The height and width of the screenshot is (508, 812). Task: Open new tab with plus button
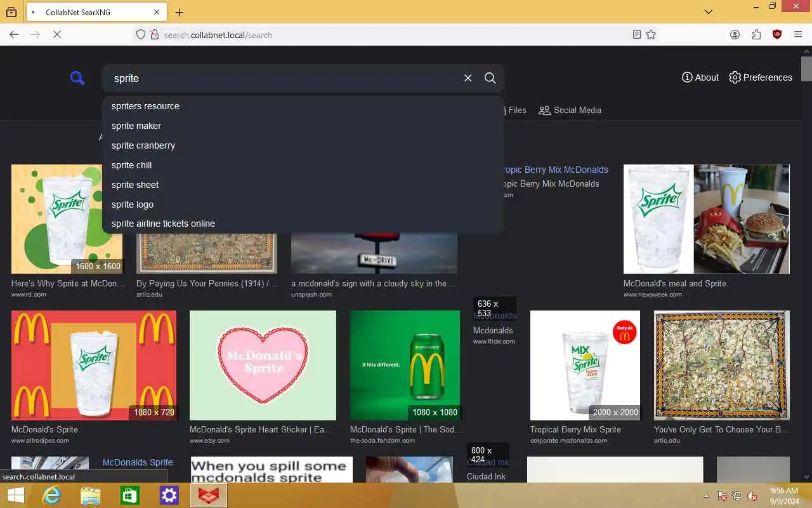tap(179, 12)
